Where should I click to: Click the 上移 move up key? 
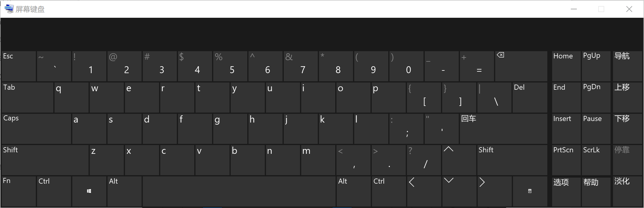(627, 97)
